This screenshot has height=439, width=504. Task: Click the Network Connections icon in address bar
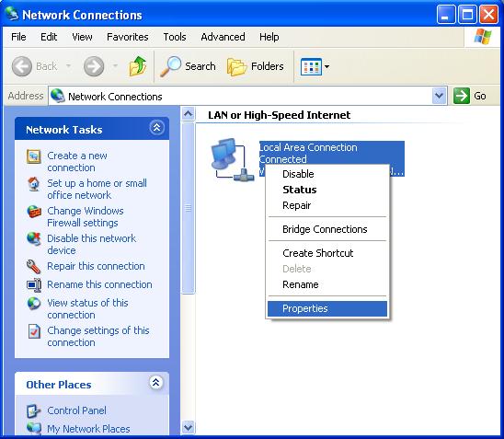58,96
